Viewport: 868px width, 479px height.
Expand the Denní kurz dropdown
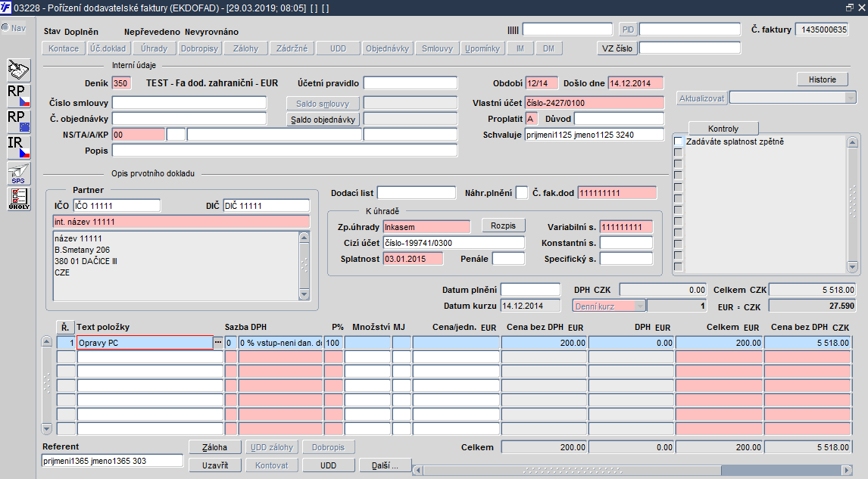(641, 306)
